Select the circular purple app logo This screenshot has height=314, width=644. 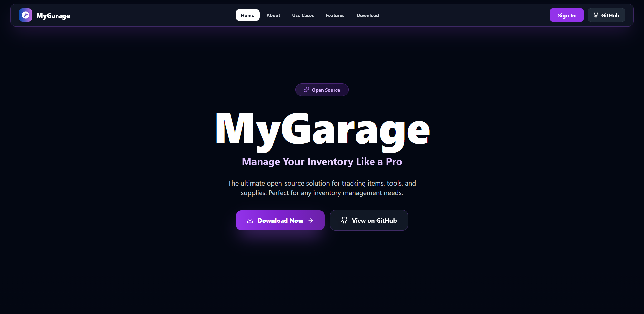coord(25,15)
